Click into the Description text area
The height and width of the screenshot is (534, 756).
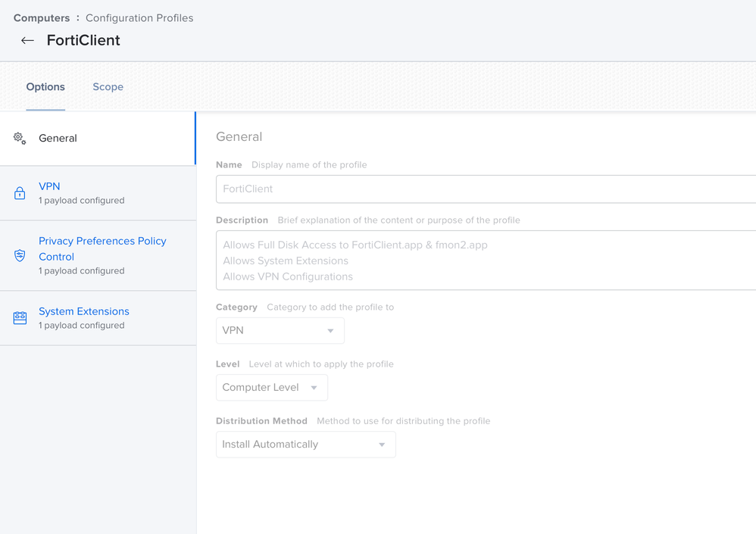click(486, 261)
